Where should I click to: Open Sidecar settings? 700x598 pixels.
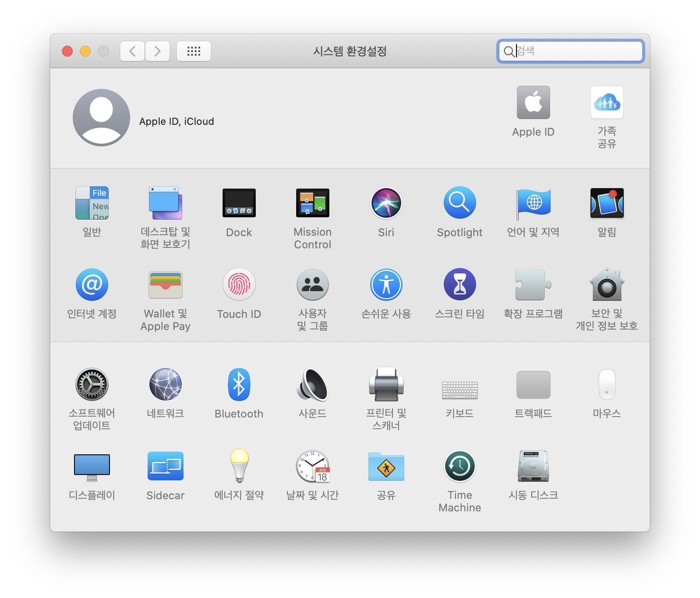pyautogui.click(x=165, y=466)
